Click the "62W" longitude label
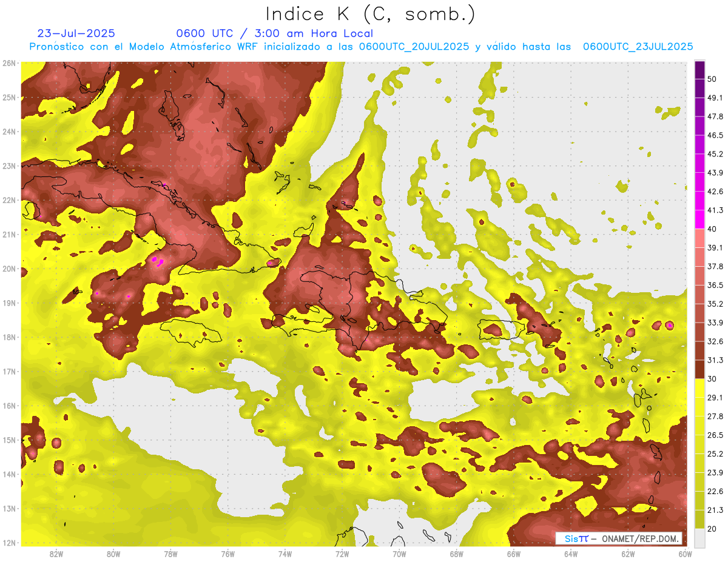 628,554
